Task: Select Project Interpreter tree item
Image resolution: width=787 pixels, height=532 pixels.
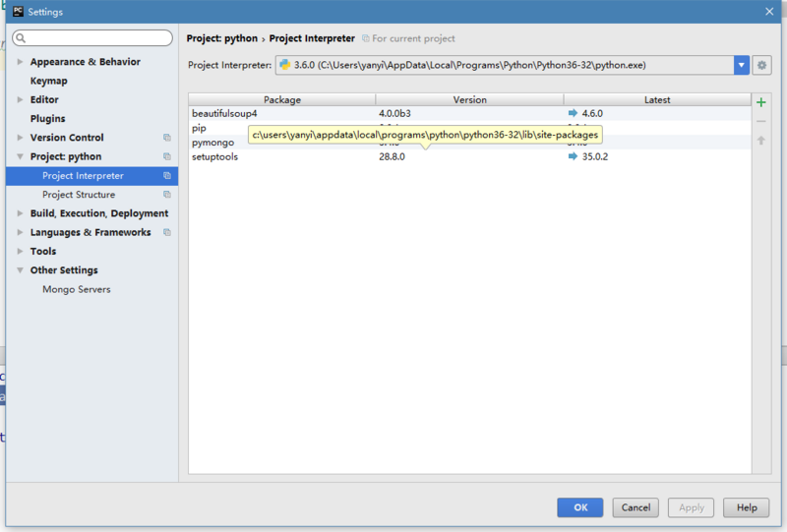Action: 91,176
